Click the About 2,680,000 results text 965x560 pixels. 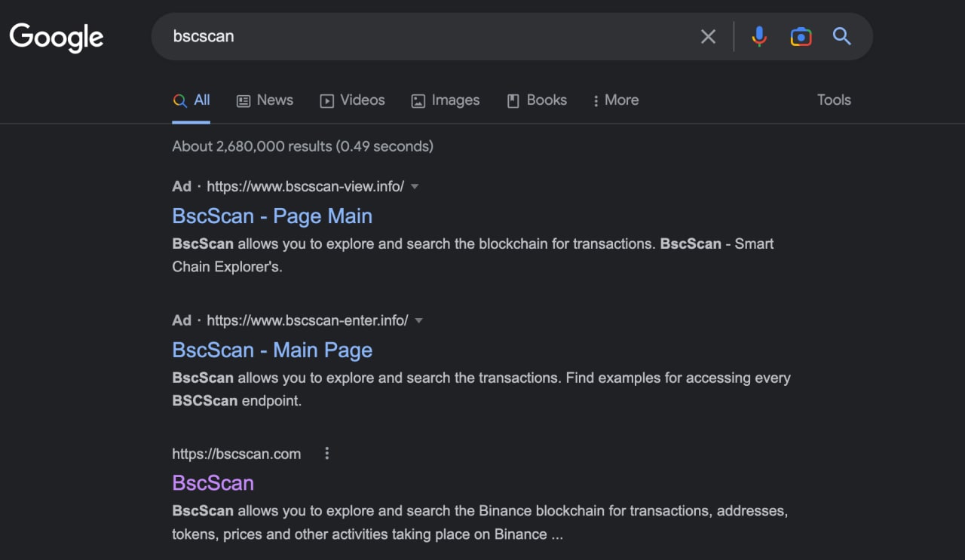point(302,146)
